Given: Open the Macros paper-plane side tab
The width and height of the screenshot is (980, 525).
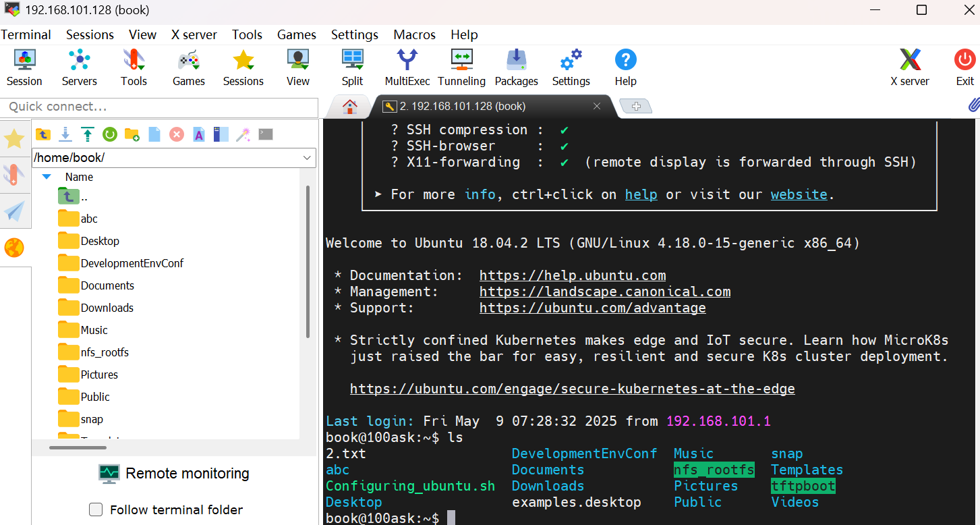Looking at the screenshot, I should (15, 212).
